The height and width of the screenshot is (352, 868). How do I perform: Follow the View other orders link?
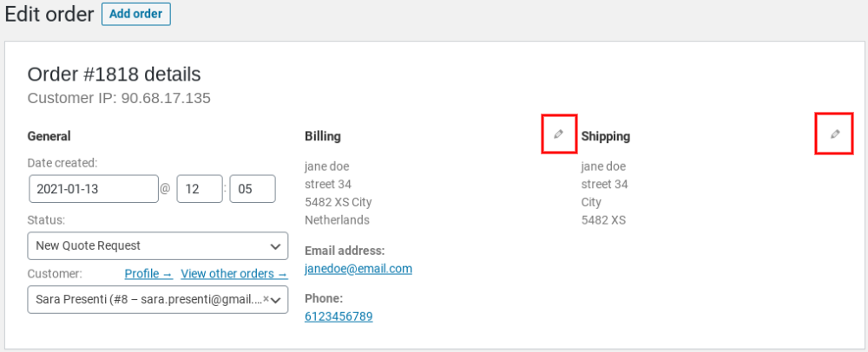tap(233, 274)
